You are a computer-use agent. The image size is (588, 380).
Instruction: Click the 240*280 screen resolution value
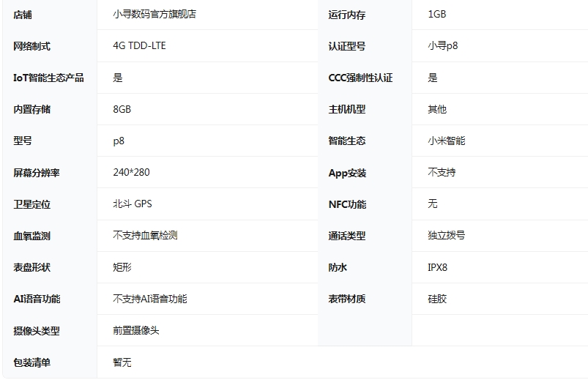[131, 172]
